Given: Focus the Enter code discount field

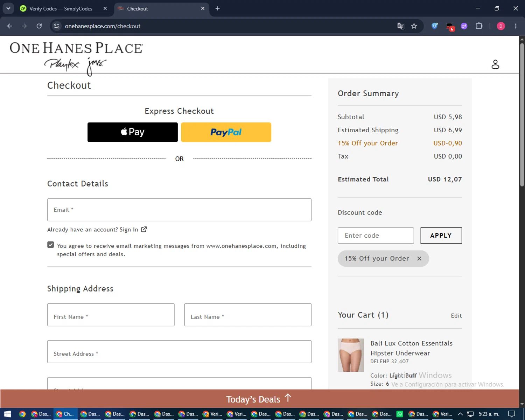Looking at the screenshot, I should [x=376, y=236].
